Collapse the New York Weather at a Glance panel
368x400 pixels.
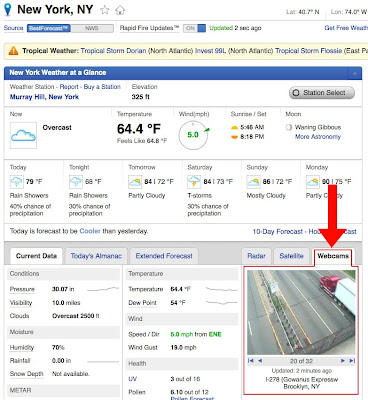(354, 73)
